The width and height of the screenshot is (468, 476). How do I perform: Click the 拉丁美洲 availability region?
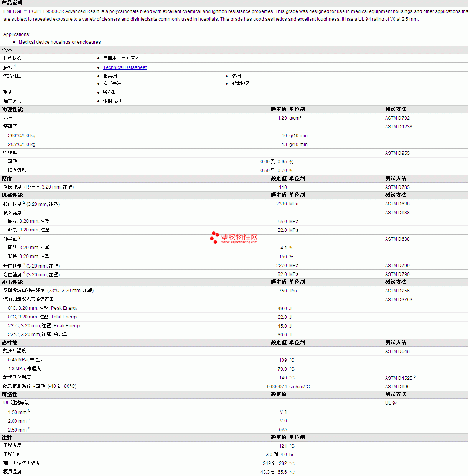[x=112, y=84]
